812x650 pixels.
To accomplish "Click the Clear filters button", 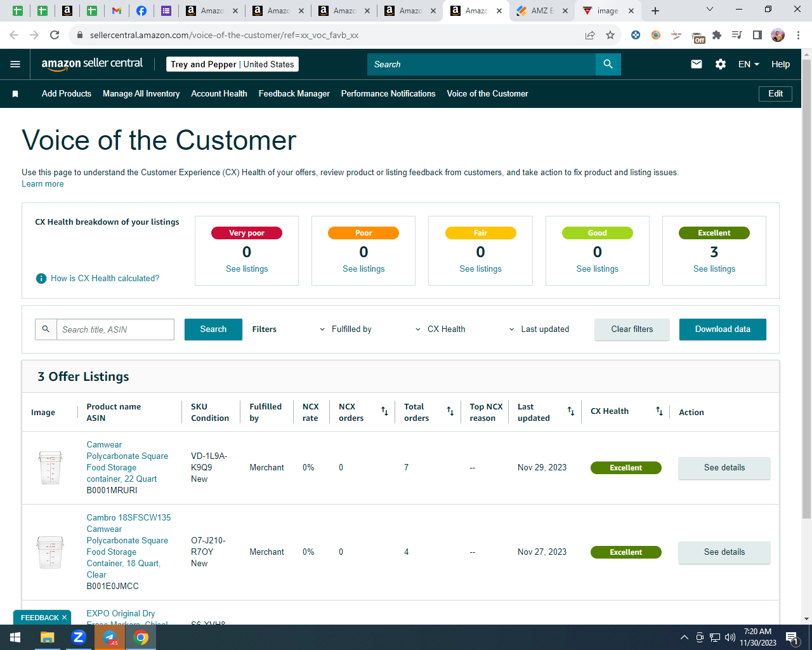I will point(632,329).
